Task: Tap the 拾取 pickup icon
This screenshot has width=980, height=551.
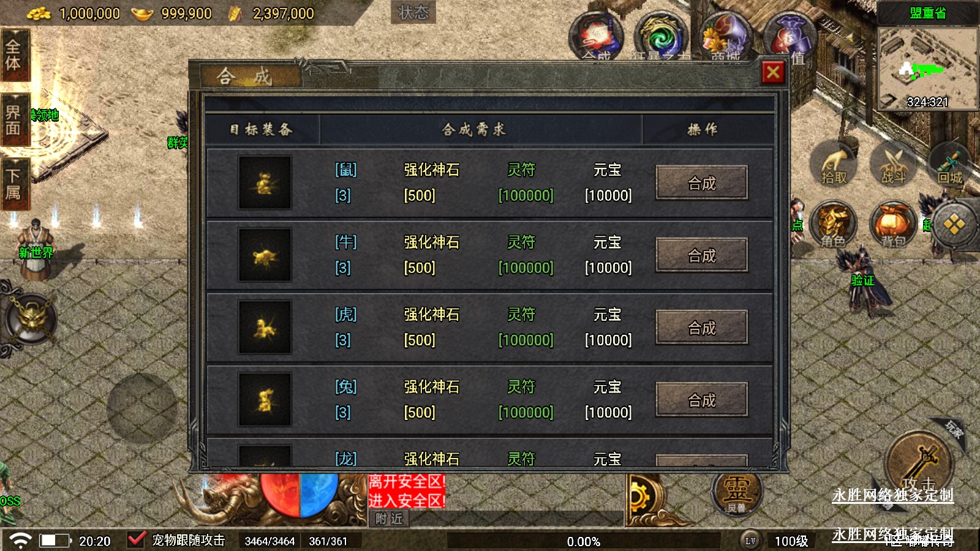Action: (x=834, y=164)
